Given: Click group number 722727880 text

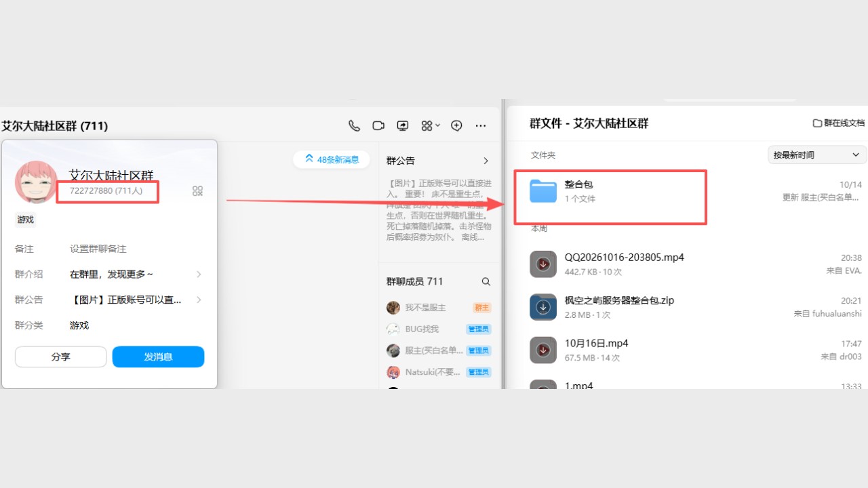Looking at the screenshot, I should pos(91,191).
